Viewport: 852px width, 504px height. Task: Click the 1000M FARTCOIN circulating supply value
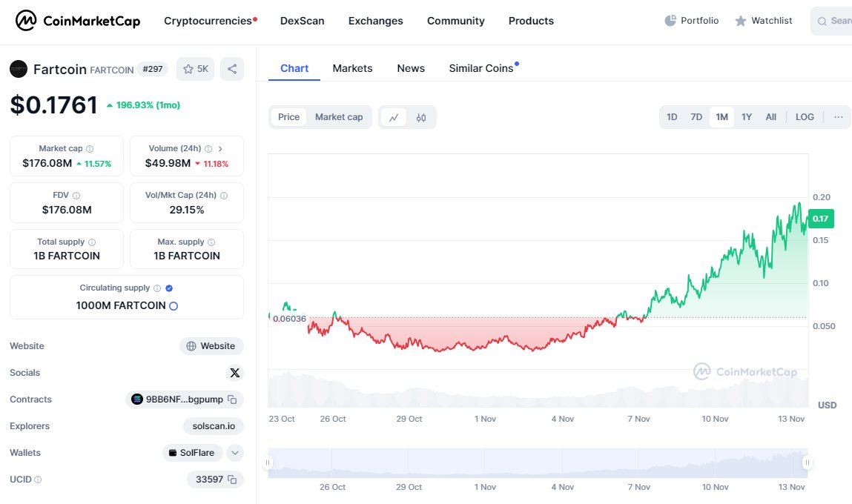point(121,306)
